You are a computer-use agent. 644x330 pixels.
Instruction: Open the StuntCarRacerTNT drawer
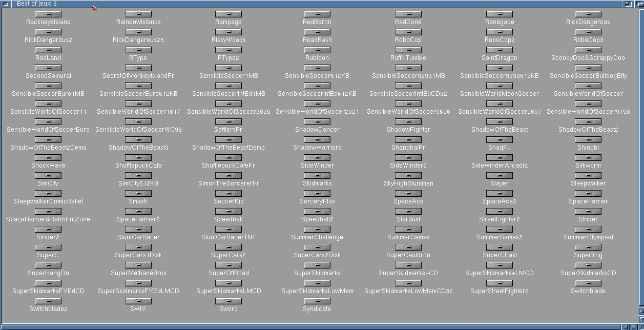228,230
